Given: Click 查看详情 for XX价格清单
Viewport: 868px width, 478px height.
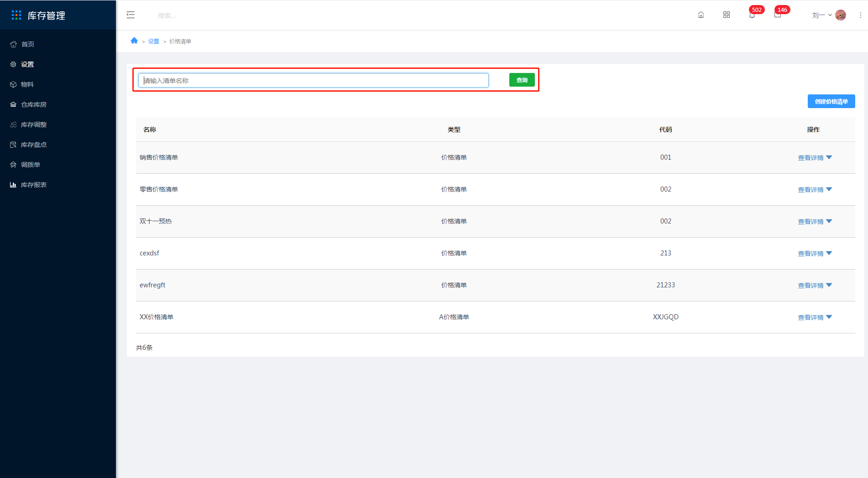Looking at the screenshot, I should coord(810,317).
